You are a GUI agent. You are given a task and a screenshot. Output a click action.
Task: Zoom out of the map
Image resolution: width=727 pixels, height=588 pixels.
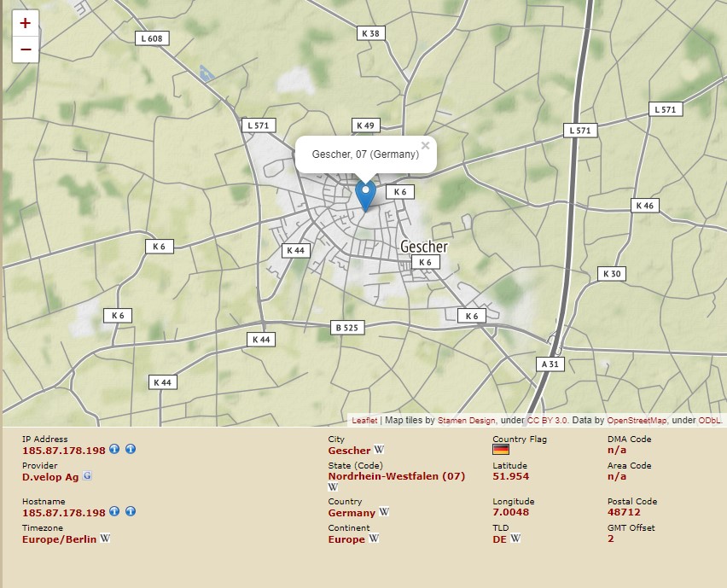click(x=26, y=49)
